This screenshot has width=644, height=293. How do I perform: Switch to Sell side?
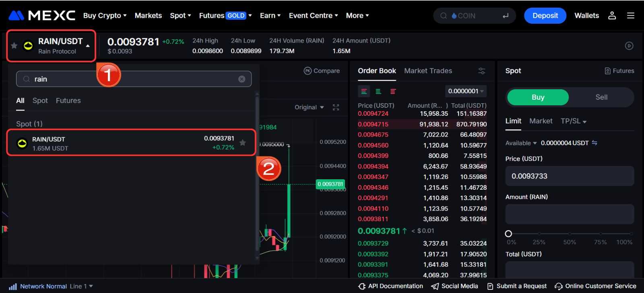[x=601, y=97]
